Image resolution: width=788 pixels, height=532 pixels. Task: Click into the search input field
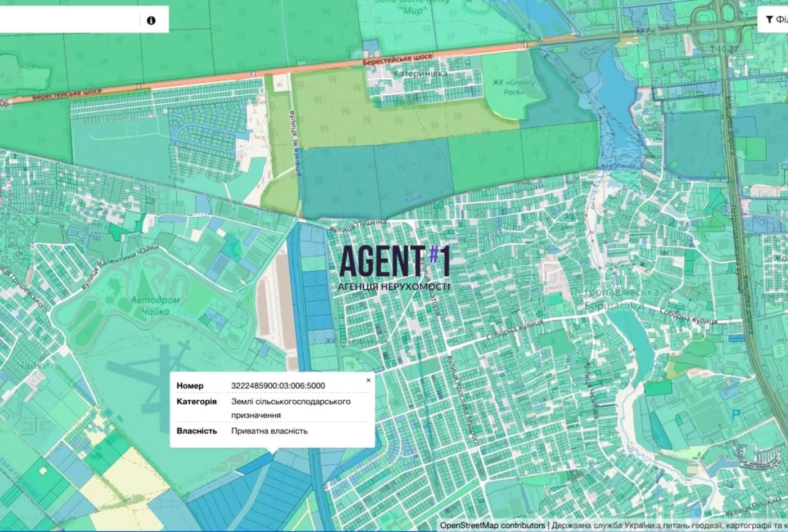pos(68,21)
